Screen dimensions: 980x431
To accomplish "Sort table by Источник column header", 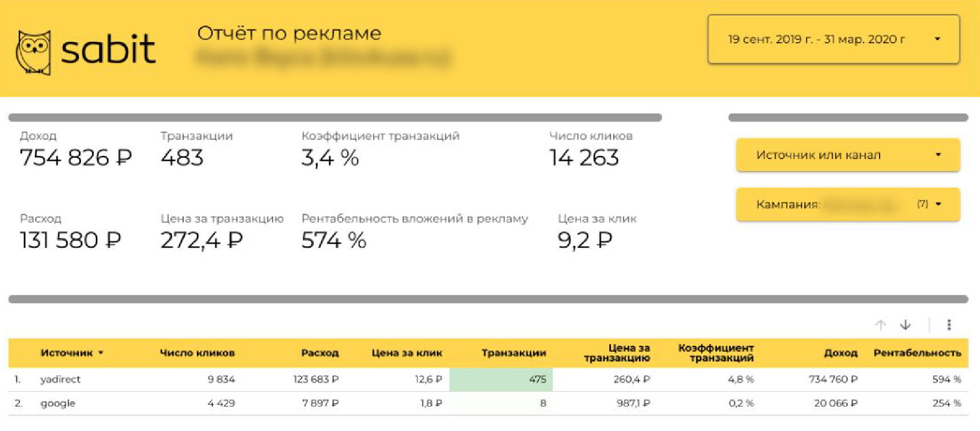I will 67,353.
